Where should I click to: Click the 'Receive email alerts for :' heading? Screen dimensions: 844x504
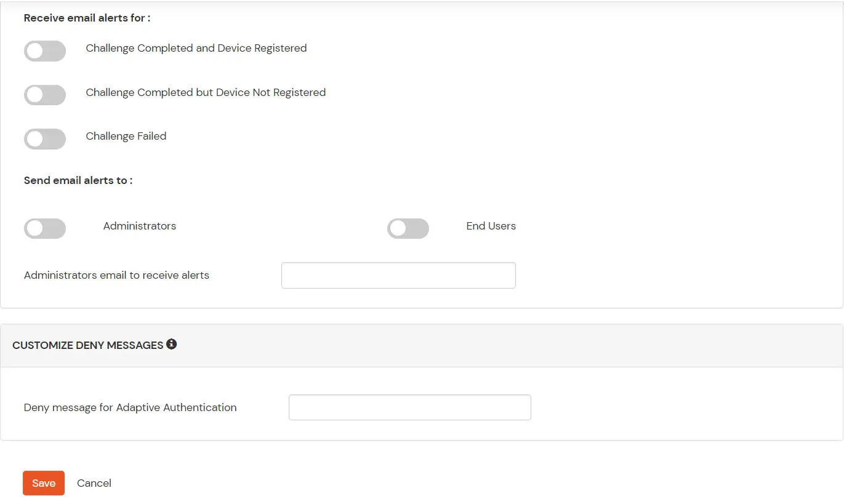[87, 18]
